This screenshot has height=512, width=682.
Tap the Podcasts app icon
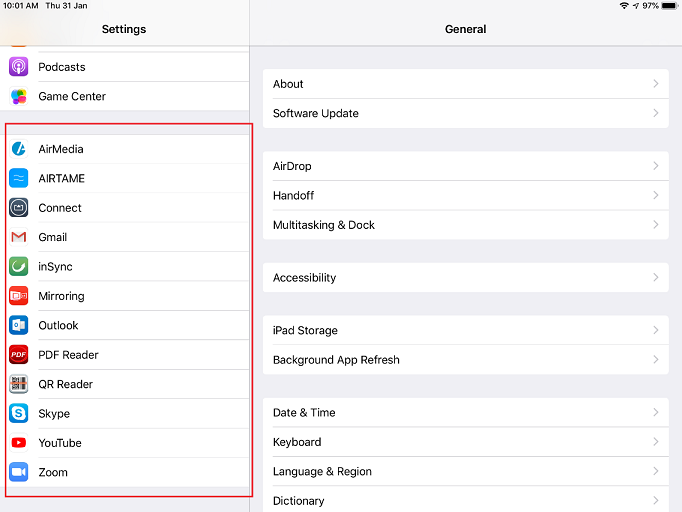pos(18,67)
